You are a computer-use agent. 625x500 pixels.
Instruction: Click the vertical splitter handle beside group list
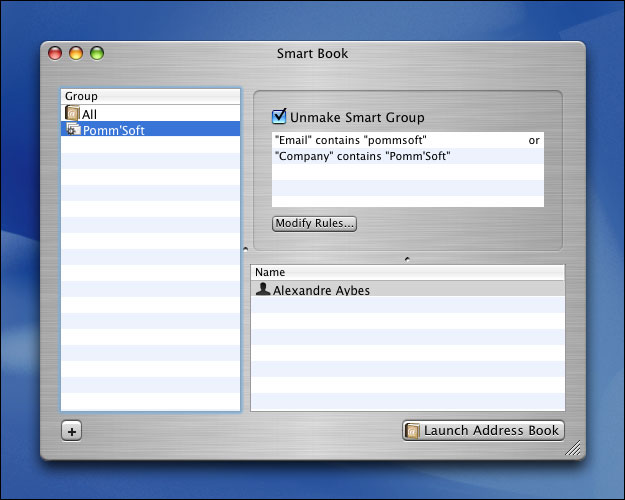(246, 250)
